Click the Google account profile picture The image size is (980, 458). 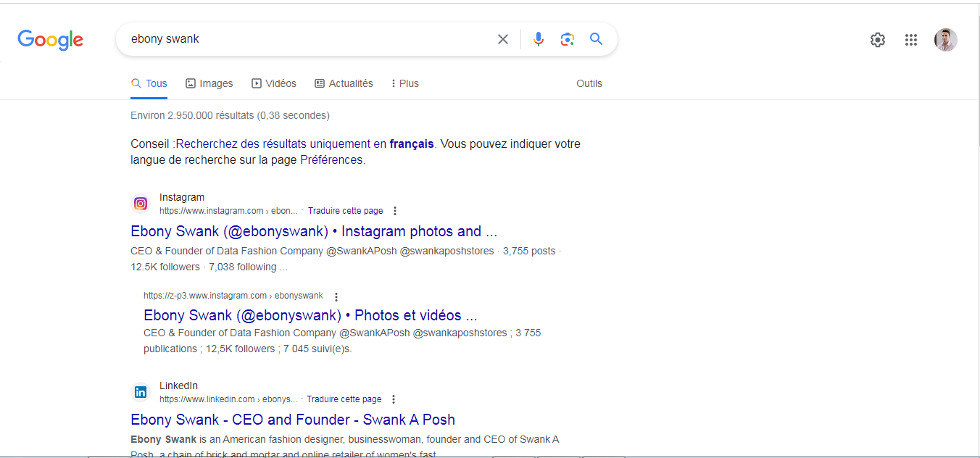pyautogui.click(x=945, y=40)
